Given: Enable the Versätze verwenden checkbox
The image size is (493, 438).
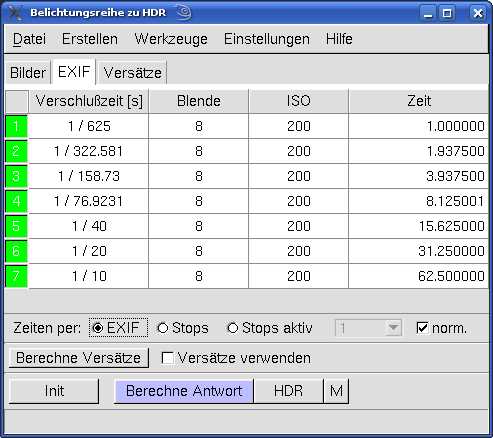Looking at the screenshot, I should coord(236,358).
